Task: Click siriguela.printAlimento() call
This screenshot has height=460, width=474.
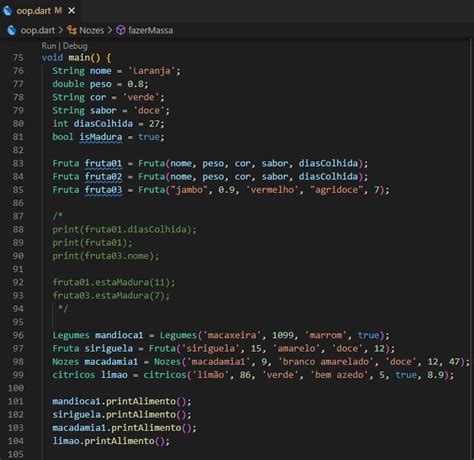Action: click(122, 415)
